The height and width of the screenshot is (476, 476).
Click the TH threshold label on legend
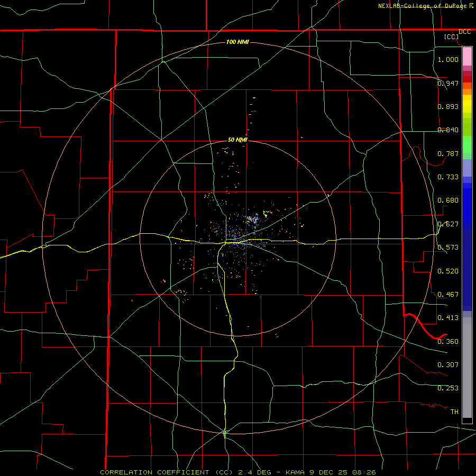tap(454, 411)
